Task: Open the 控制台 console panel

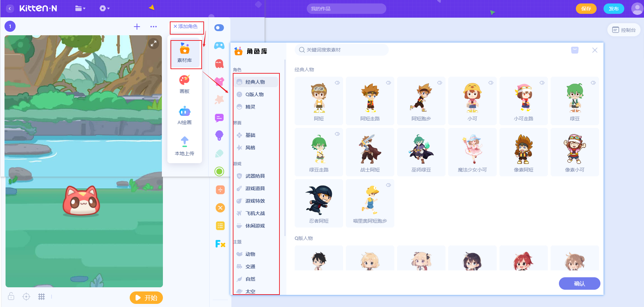Action: [x=624, y=30]
